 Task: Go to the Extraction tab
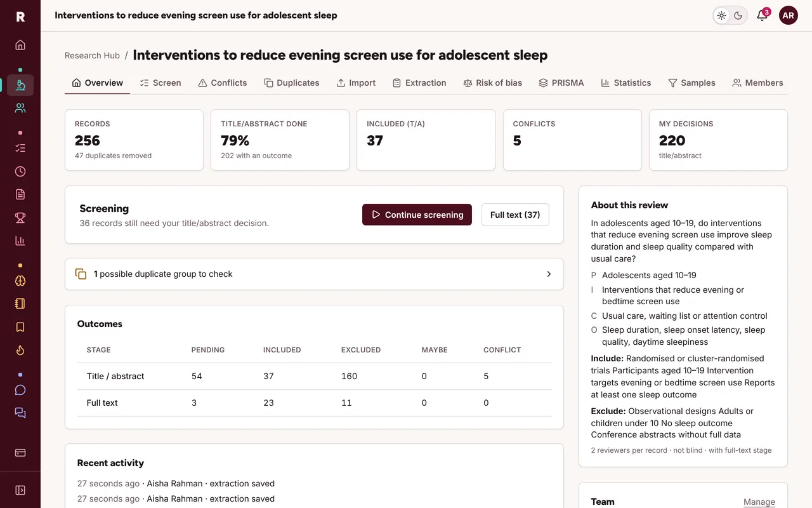tap(419, 83)
